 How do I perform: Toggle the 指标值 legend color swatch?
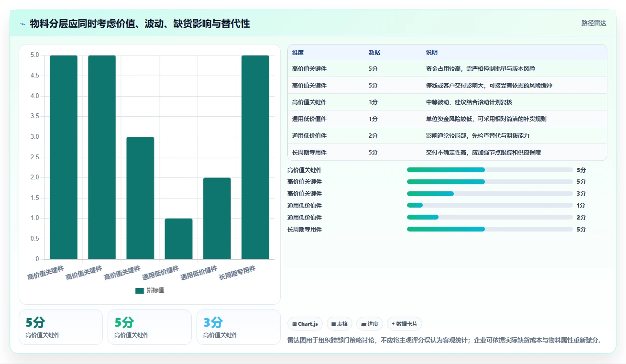point(140,290)
